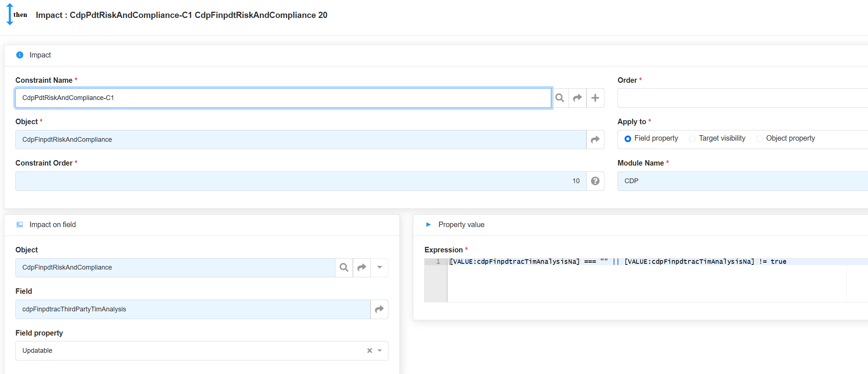Click the plus icon to create constraint
The image size is (868, 374).
[x=595, y=98]
